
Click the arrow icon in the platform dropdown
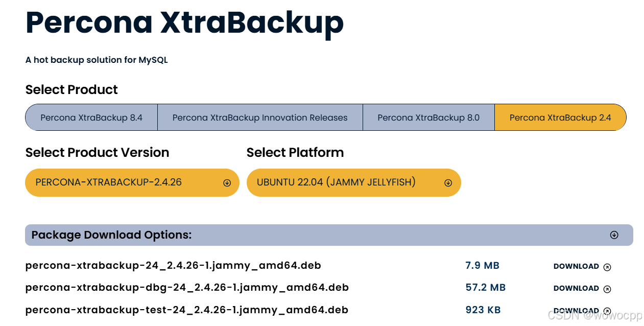(x=448, y=183)
